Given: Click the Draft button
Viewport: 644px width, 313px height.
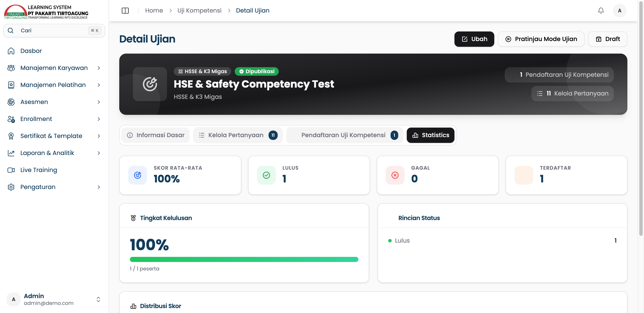Looking at the screenshot, I should (608, 39).
